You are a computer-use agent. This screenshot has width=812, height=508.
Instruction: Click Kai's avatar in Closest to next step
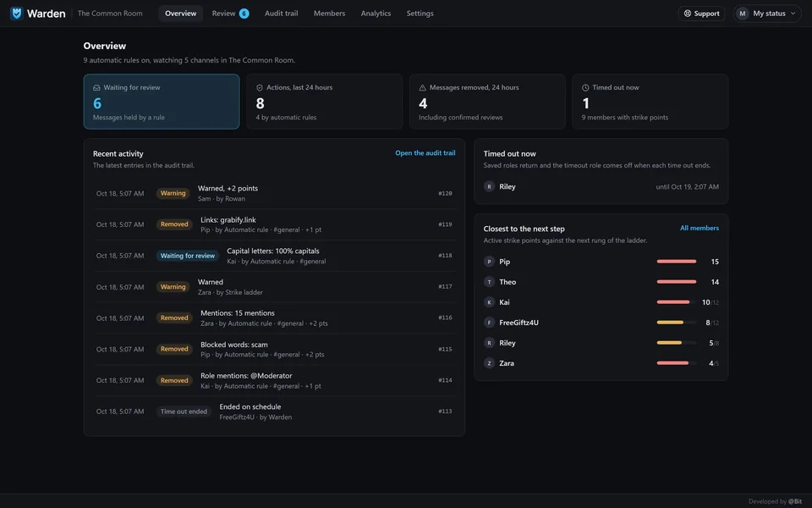click(x=489, y=302)
